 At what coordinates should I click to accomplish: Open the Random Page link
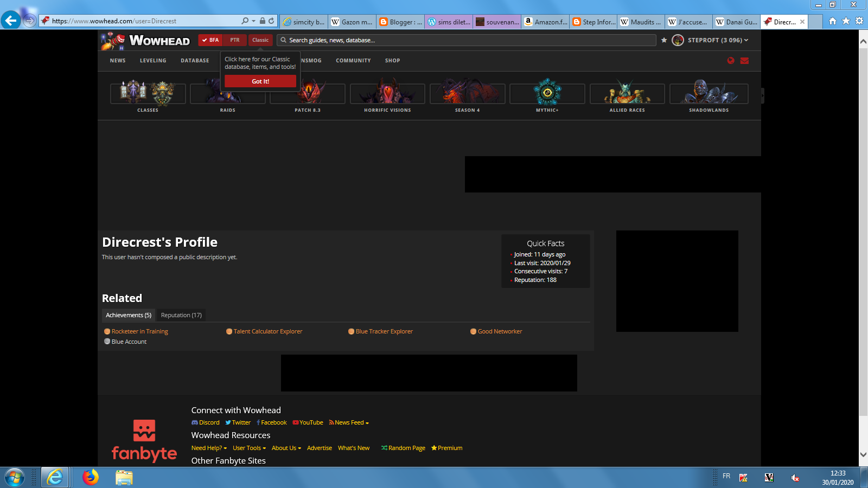point(403,448)
